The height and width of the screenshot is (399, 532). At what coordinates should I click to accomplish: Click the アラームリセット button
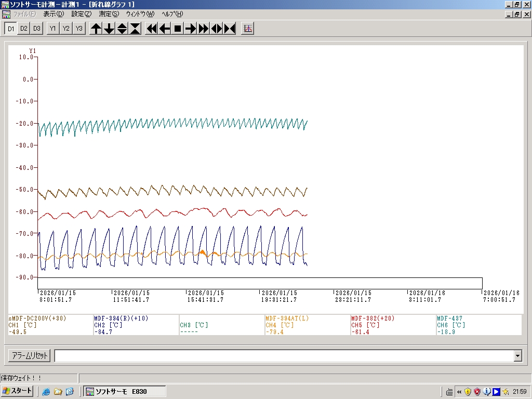pos(30,356)
